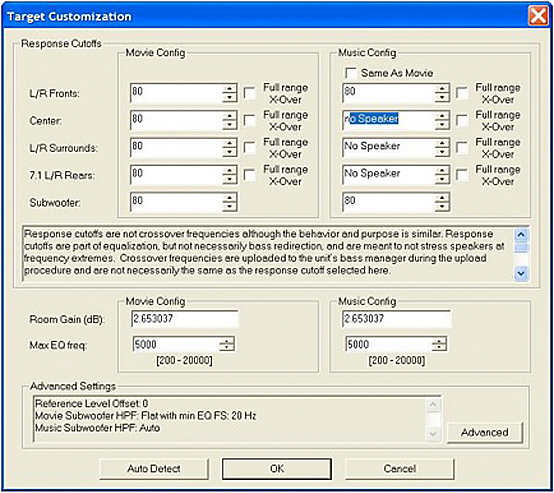Image resolution: width=554 pixels, height=493 pixels.
Task: Decrease Music Config L/R Fronts cutoff value
Action: tap(442, 97)
